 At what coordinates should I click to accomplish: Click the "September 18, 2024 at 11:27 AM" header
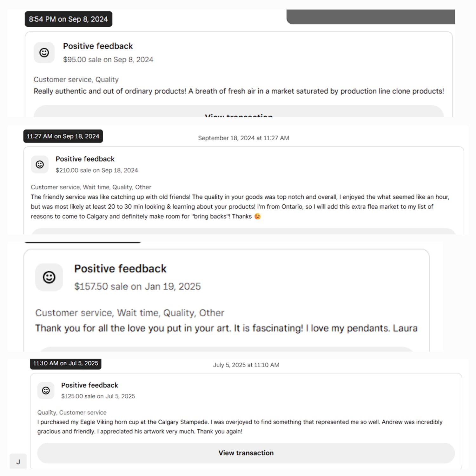pos(243,138)
